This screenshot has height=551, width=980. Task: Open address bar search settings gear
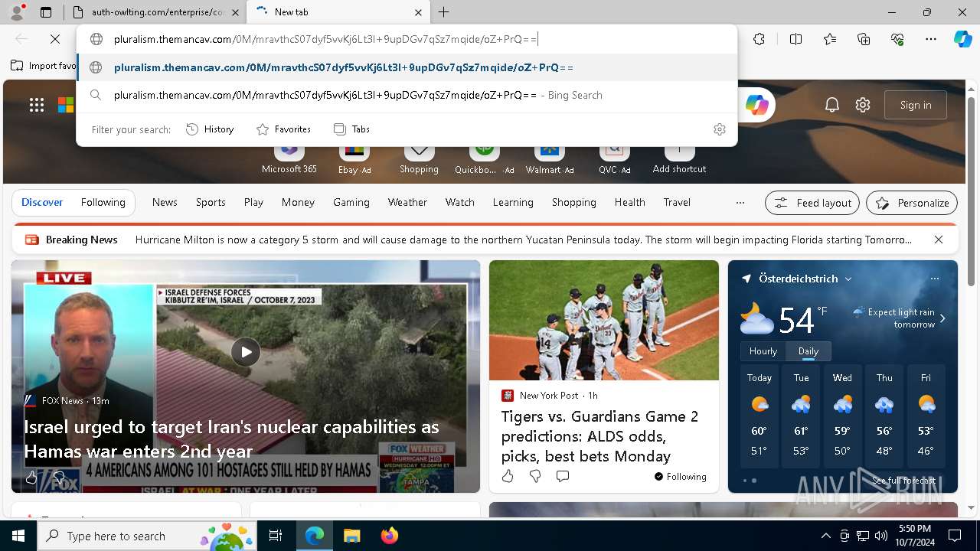pos(719,129)
